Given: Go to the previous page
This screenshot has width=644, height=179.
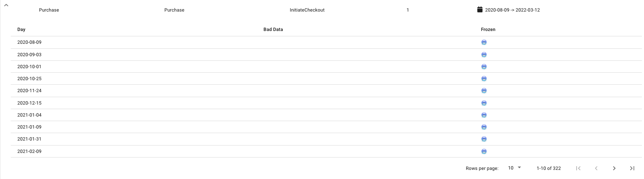Looking at the screenshot, I should point(596,168).
